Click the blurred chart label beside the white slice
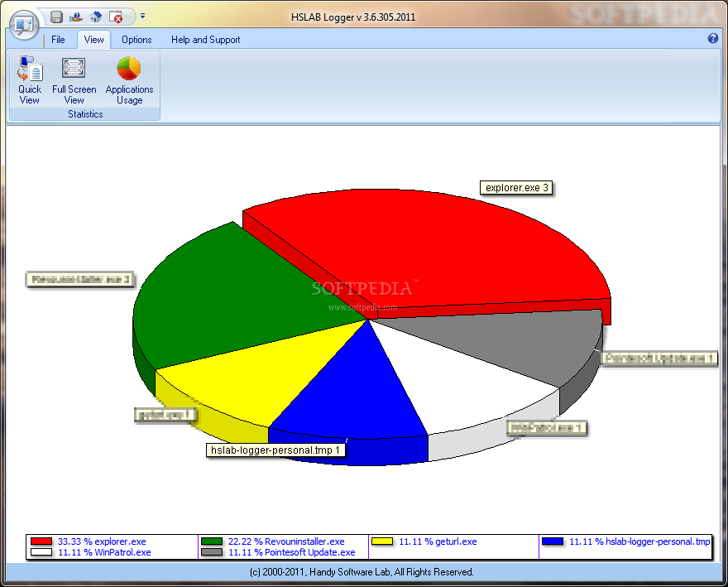The image size is (728, 587). coord(547,427)
